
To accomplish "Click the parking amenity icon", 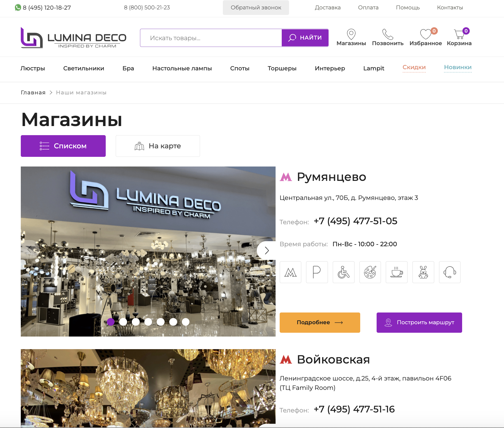I will [x=317, y=272].
